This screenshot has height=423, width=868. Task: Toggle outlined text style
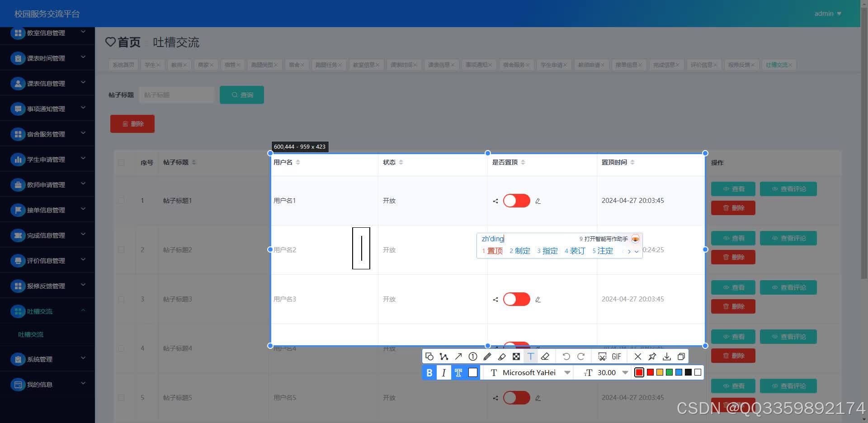click(458, 372)
